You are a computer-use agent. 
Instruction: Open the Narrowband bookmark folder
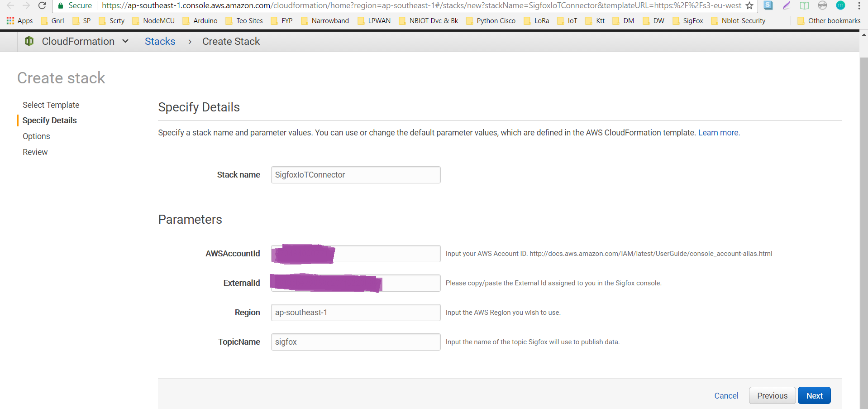click(325, 21)
